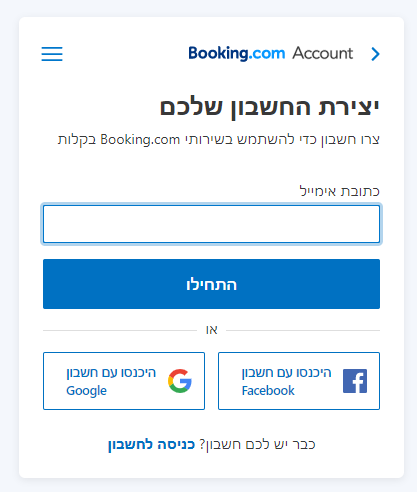
Task: Open the hamburger menu icon
Action: (x=52, y=54)
